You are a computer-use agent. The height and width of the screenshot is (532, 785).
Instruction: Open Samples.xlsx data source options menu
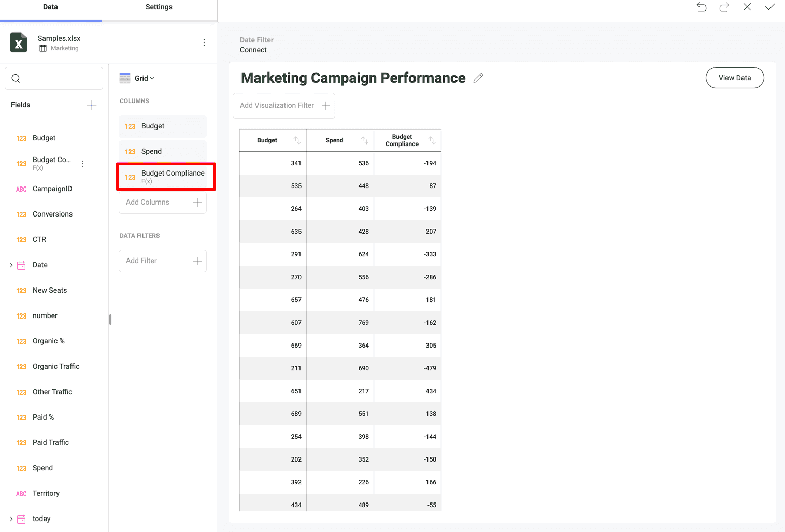(204, 42)
